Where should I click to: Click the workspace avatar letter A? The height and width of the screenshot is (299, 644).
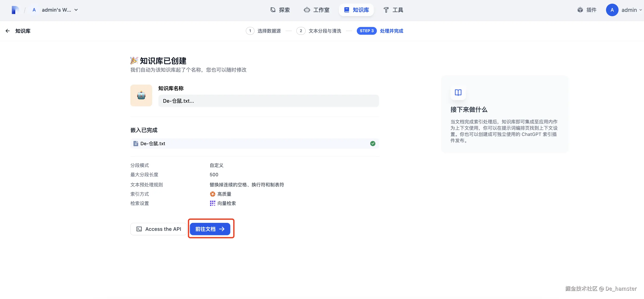[34, 10]
